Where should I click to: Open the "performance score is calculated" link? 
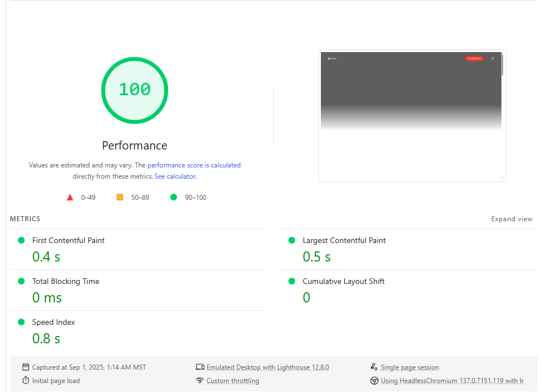[x=194, y=165]
